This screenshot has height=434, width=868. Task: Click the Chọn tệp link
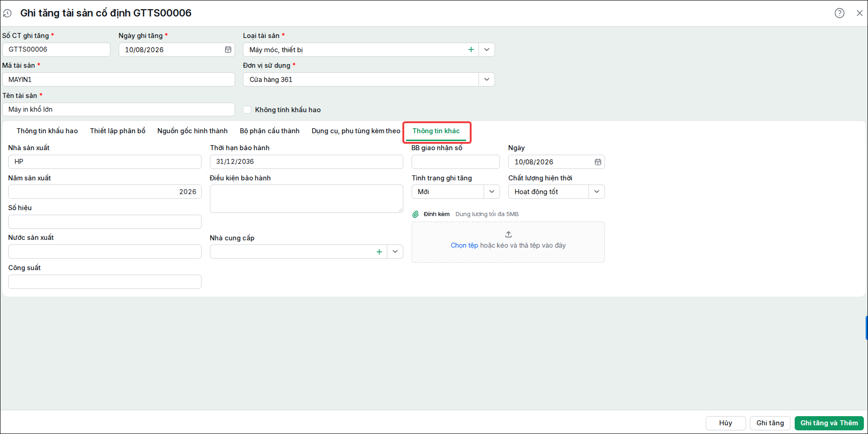(464, 245)
